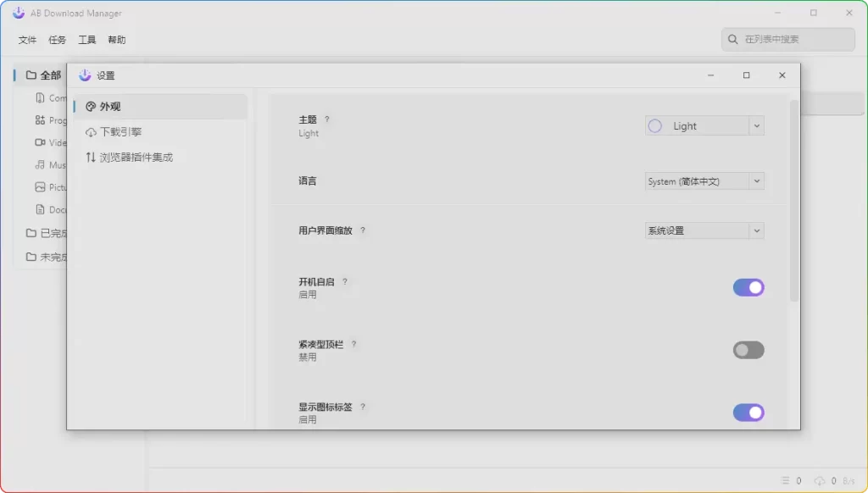Viewport: 868px width, 493px height.
Task: Click the arrow of the Light theme dropdown
Action: 757,125
